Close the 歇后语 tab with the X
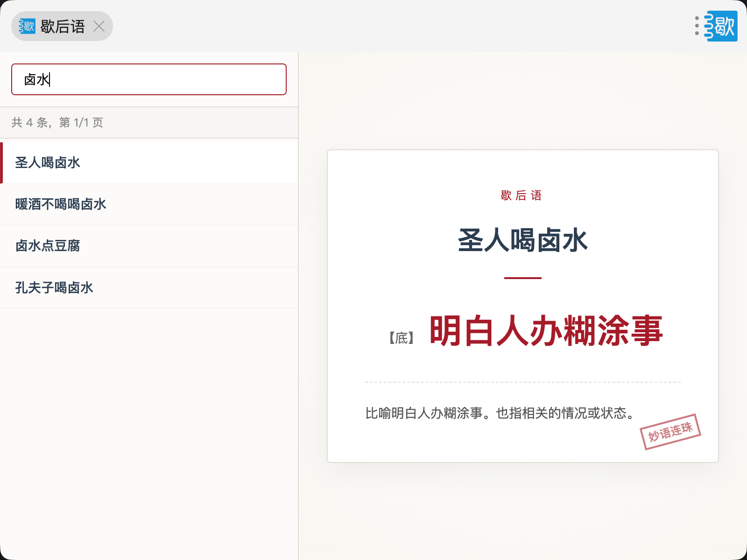Image resolution: width=747 pixels, height=560 pixels. pos(99,26)
